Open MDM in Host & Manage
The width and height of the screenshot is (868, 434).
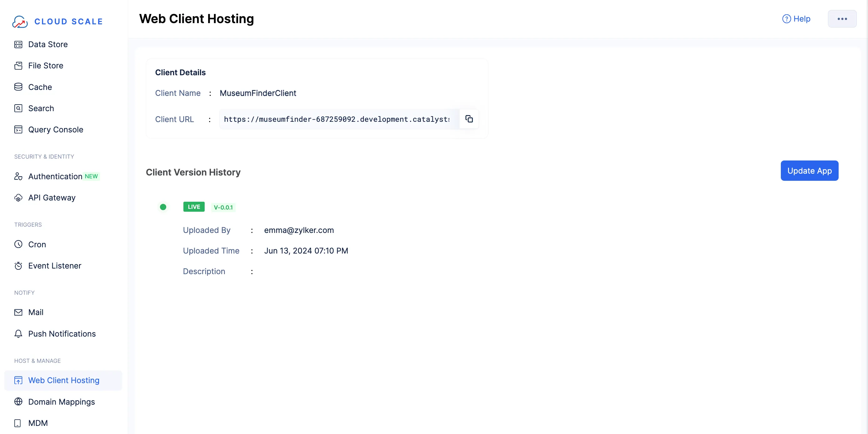pos(38,423)
